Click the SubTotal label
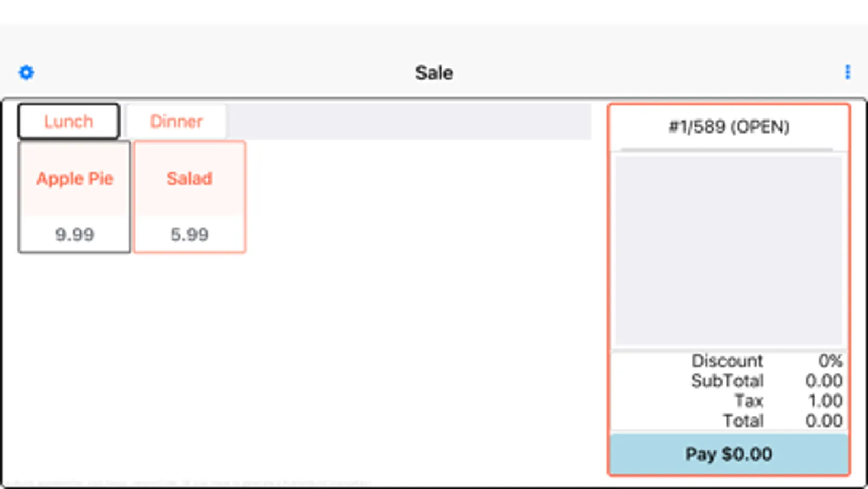This screenshot has width=868, height=489. click(x=727, y=381)
